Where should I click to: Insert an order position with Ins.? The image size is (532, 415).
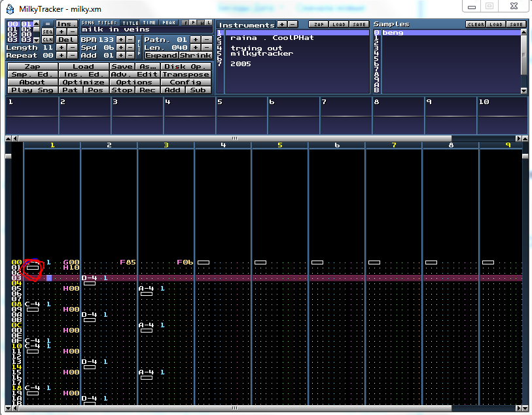tap(66, 24)
